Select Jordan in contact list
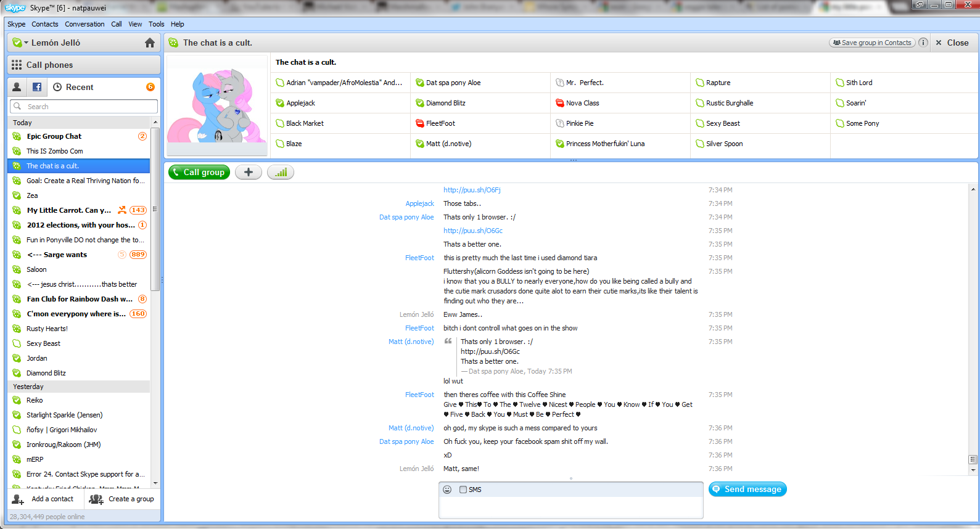Viewport: 980px width, 529px height. pyautogui.click(x=79, y=358)
